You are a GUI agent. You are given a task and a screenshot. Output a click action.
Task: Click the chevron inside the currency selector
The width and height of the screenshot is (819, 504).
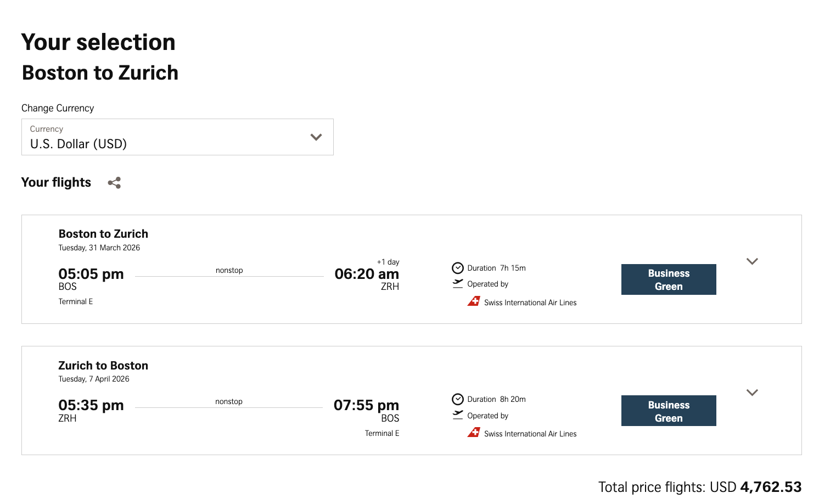pos(315,137)
